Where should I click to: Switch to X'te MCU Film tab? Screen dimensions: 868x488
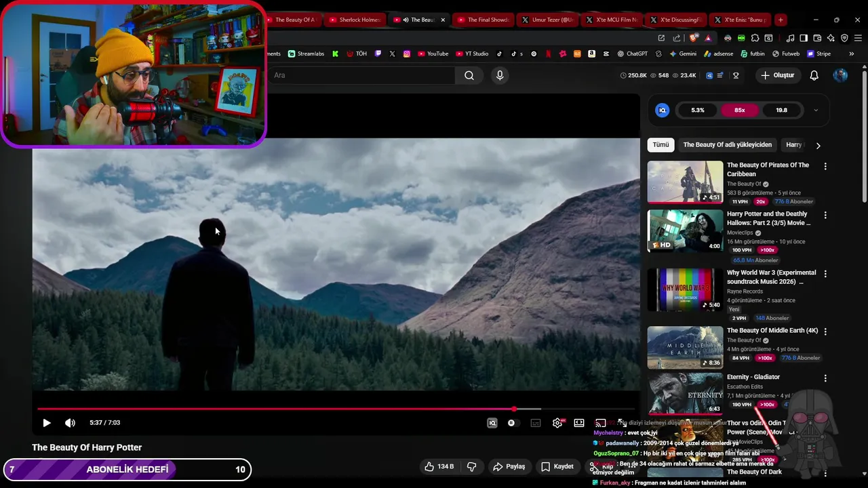612,20
